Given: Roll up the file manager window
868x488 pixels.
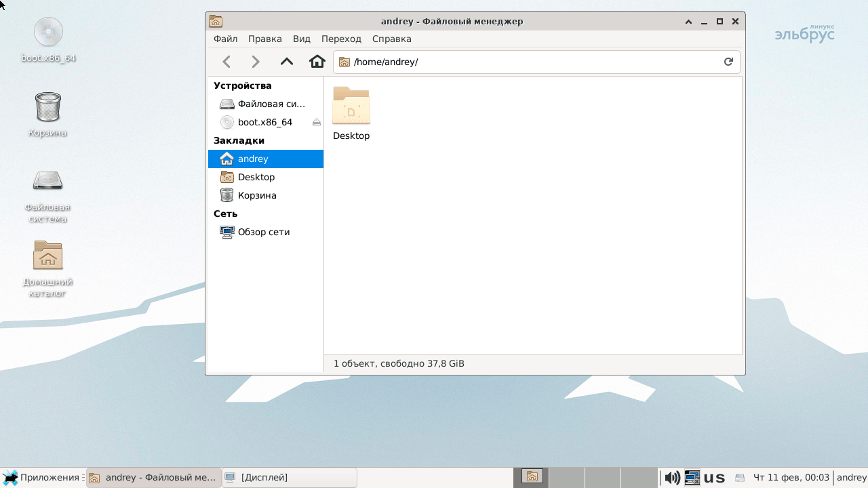Looking at the screenshot, I should [x=688, y=22].
